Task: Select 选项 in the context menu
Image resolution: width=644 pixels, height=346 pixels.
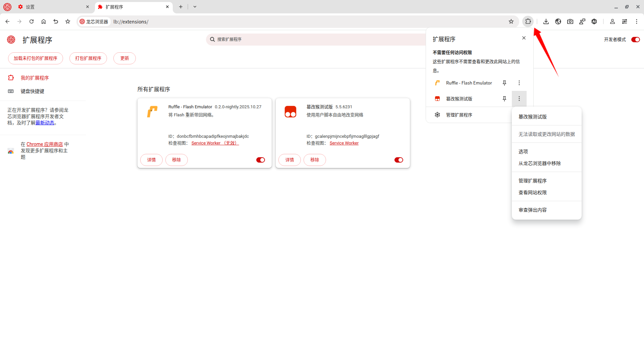Action: click(523, 152)
